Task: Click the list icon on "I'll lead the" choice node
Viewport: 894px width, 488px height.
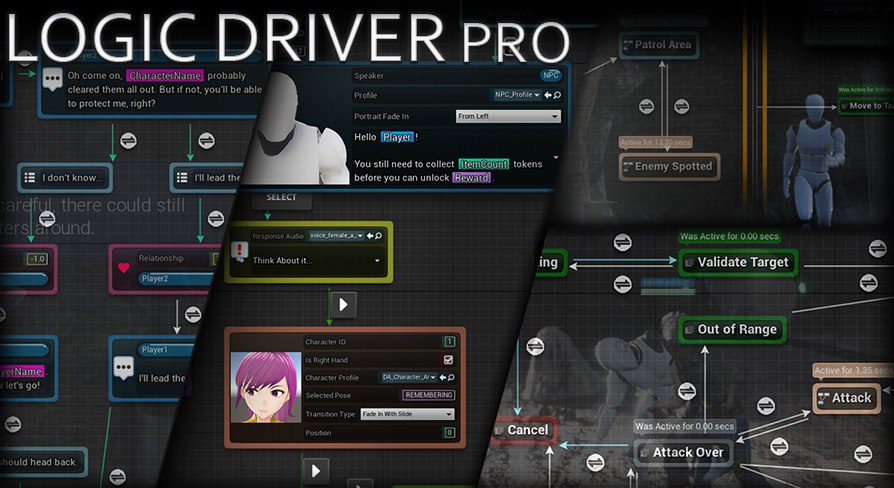Action: 182,178
